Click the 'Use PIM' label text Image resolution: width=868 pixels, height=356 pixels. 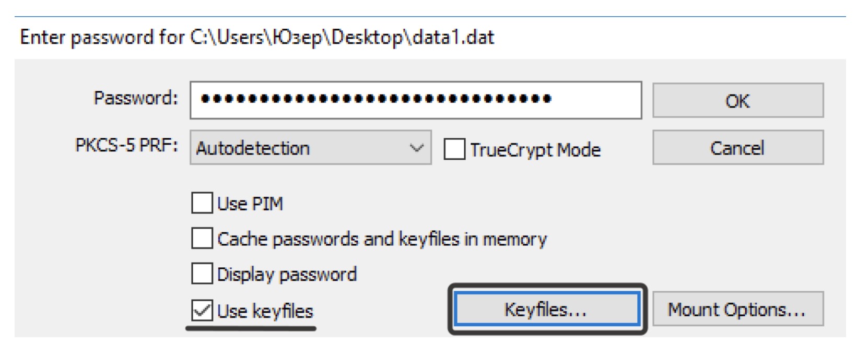pyautogui.click(x=250, y=204)
